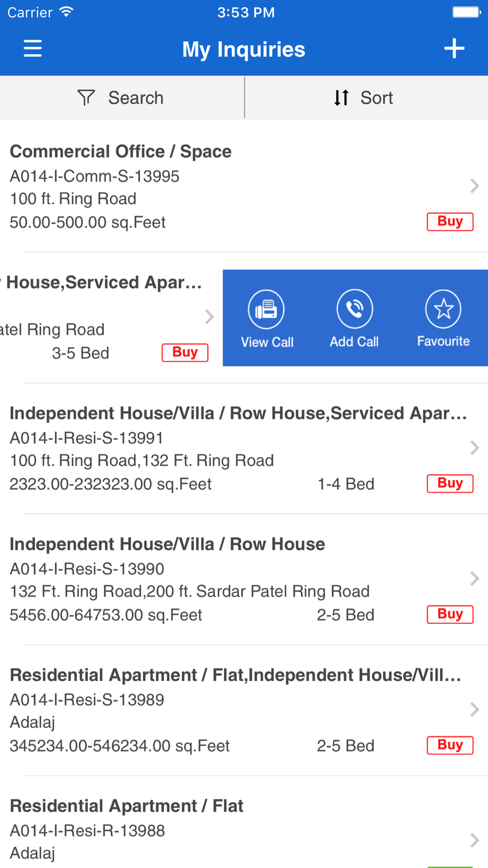Mark the inquiry as Favourite
Screen dimensions: 488x868
click(x=443, y=309)
